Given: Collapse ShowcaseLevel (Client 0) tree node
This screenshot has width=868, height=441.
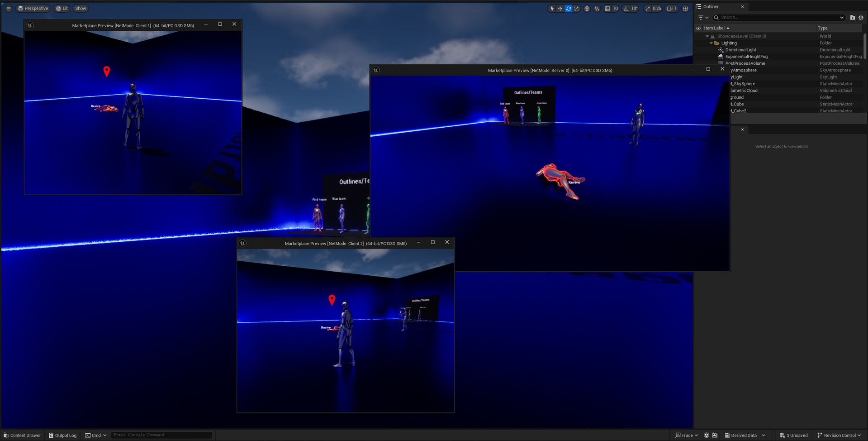Looking at the screenshot, I should [x=707, y=36].
